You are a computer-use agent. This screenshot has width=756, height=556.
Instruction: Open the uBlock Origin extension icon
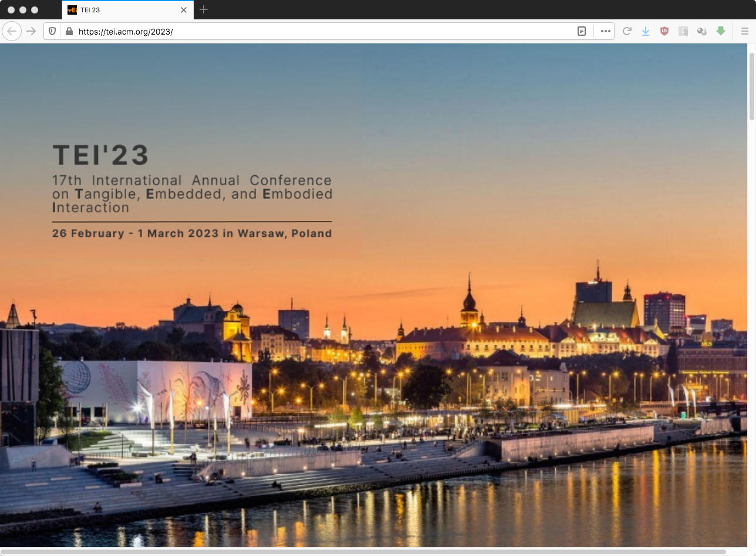[664, 32]
